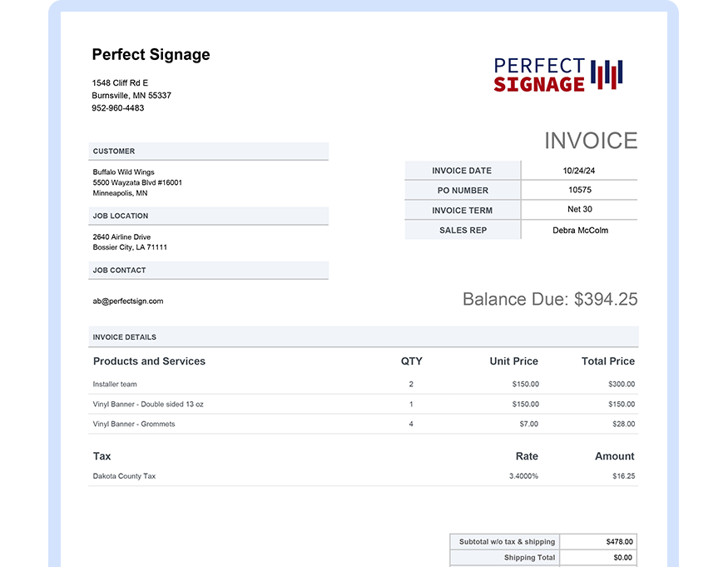Click the Shipping Total $0.00 cell
Screen dimensions: 728x567
pos(598,557)
